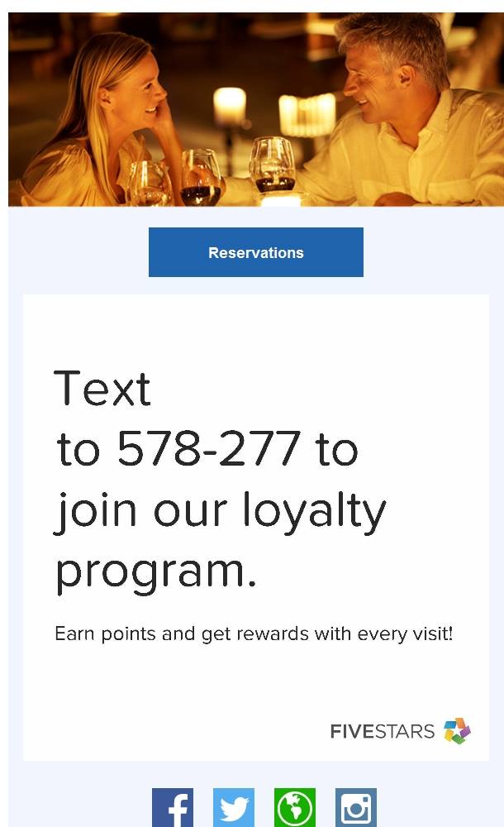Click the word "program." in the heading

tap(156, 571)
